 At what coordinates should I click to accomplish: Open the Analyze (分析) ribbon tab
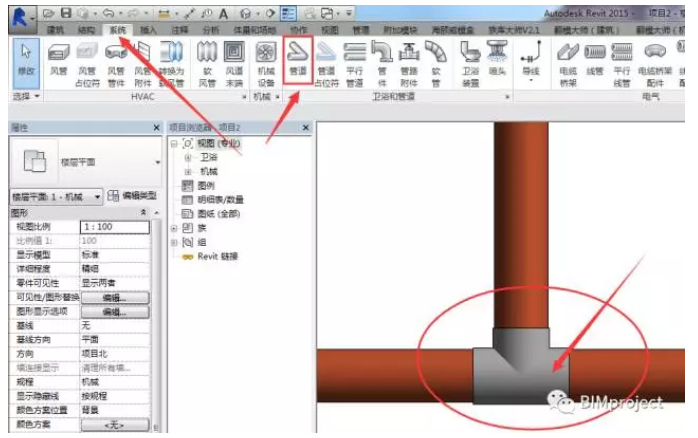[211, 30]
